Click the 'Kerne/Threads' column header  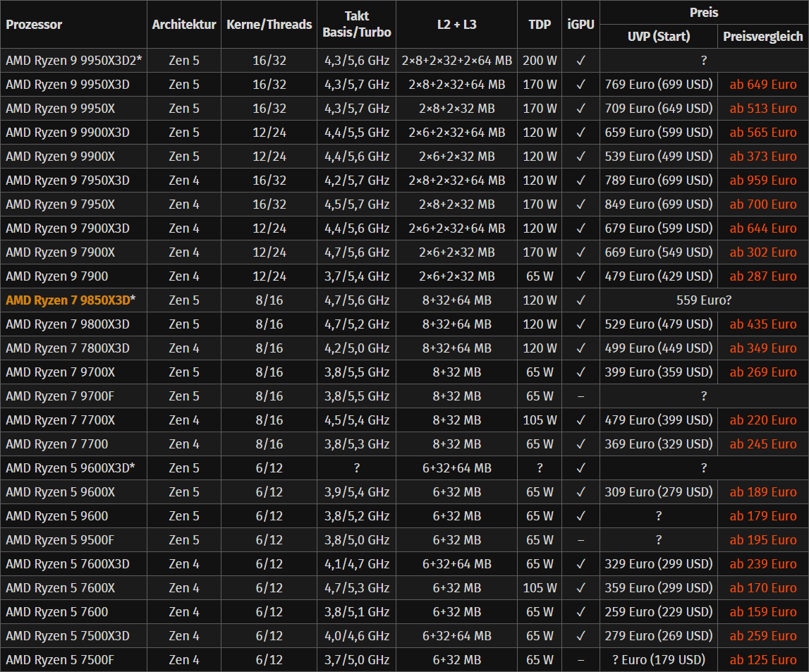point(269,25)
